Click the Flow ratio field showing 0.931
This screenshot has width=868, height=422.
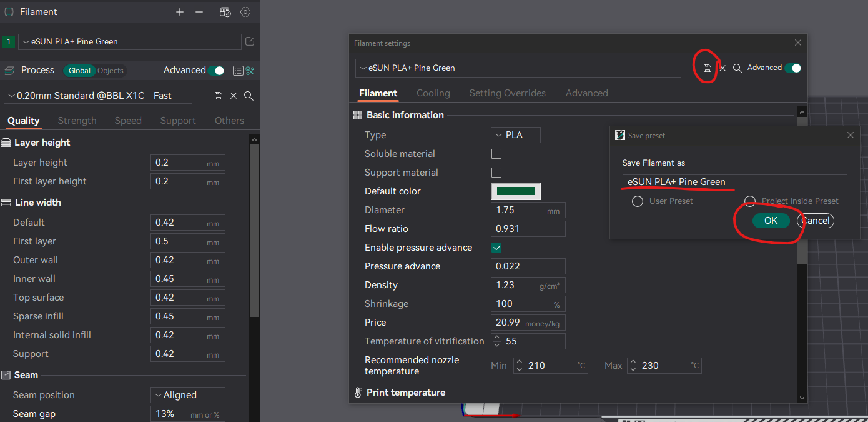(528, 229)
